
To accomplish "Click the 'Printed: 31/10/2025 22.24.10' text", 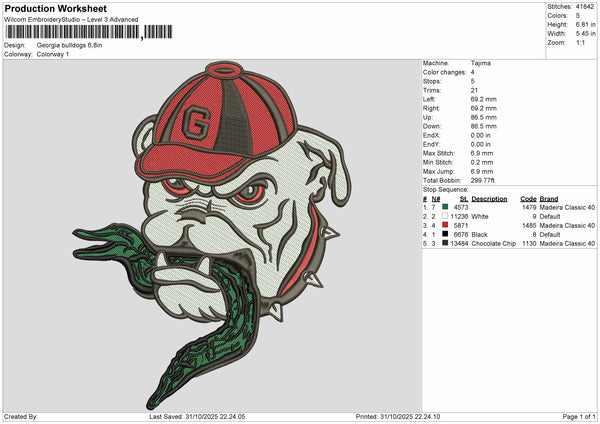I will point(398,417).
